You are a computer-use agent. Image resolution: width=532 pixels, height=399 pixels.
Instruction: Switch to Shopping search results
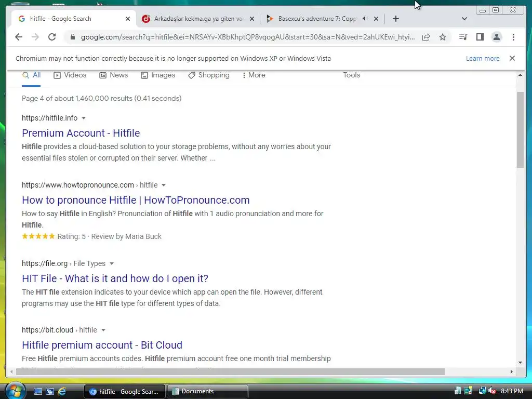pyautogui.click(x=209, y=75)
